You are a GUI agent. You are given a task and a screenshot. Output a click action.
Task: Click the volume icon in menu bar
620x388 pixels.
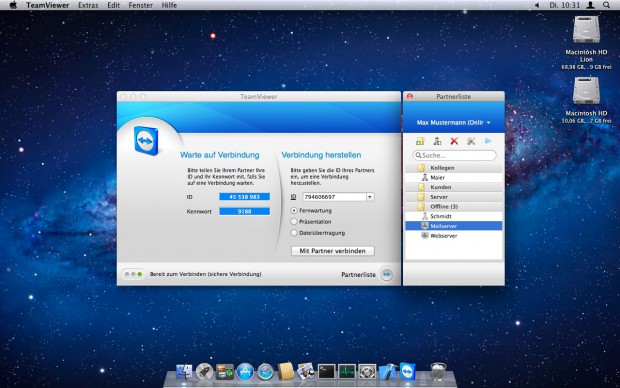(537, 5)
